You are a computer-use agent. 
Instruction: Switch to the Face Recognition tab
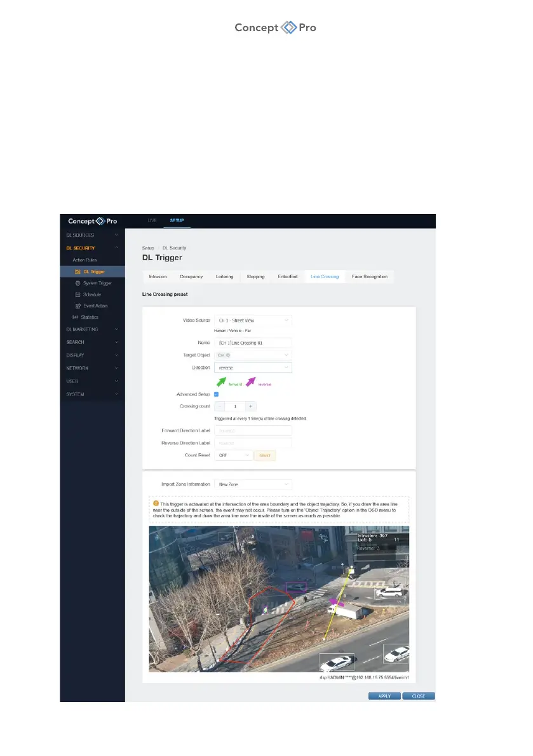[x=369, y=277]
